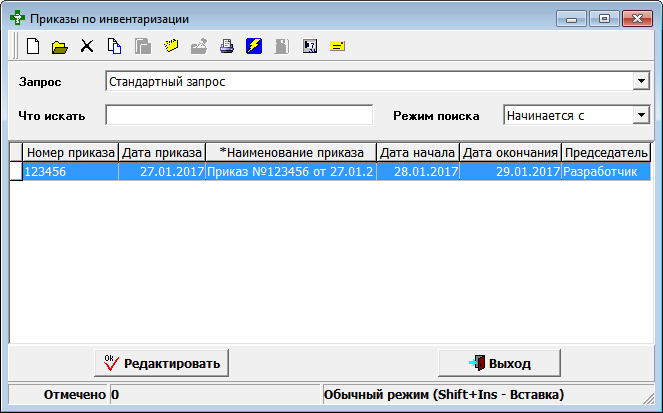Click into the Что искать search field
The height and width of the screenshot is (413, 663).
[x=238, y=115]
